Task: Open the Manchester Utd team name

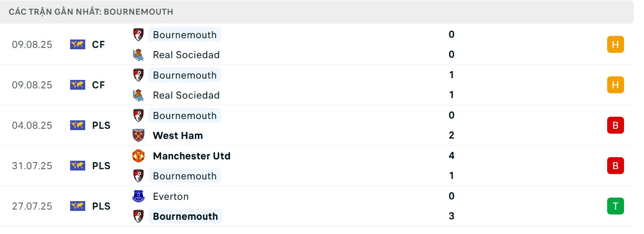Action: pyautogui.click(x=191, y=156)
